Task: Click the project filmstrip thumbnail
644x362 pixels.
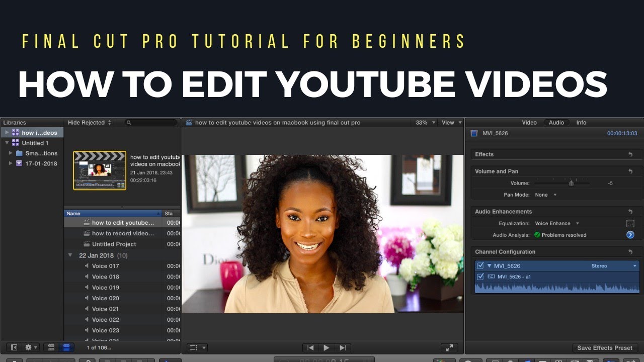Action: 100,170
